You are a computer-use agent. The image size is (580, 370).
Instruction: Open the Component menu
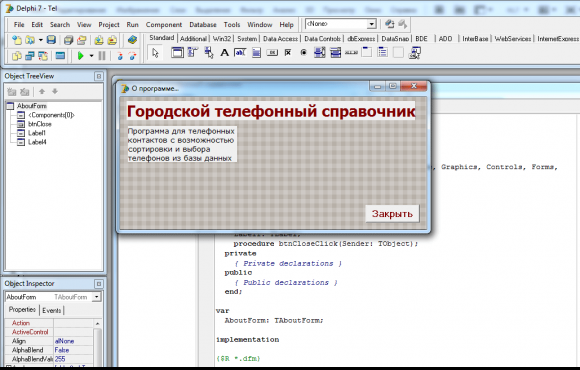click(x=163, y=25)
